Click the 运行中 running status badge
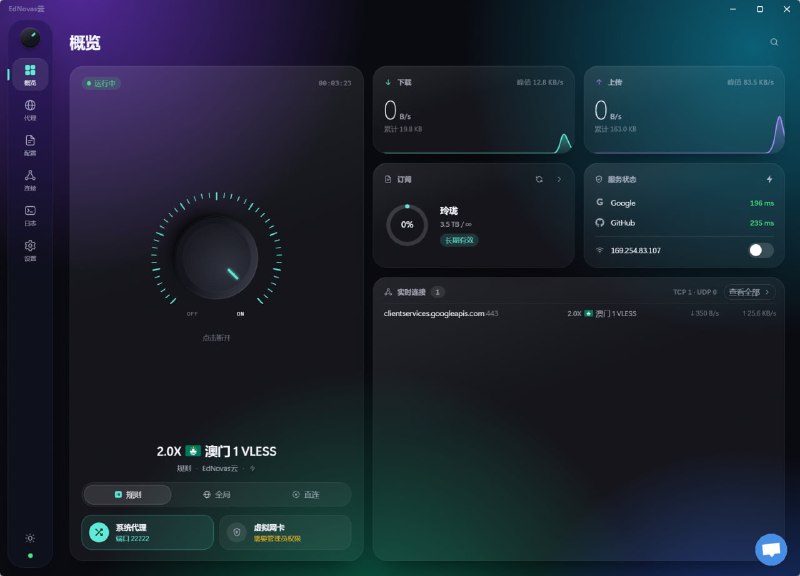This screenshot has height=576, width=800. coord(101,83)
